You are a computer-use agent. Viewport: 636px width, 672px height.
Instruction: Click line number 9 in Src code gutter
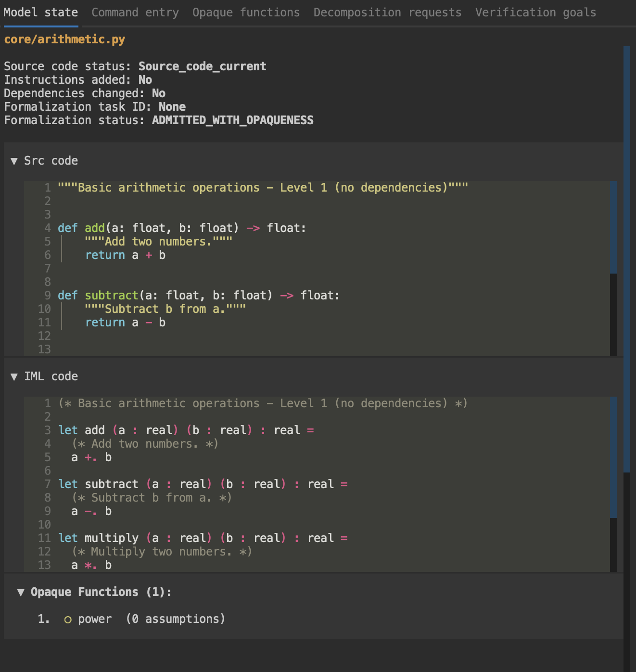point(47,296)
